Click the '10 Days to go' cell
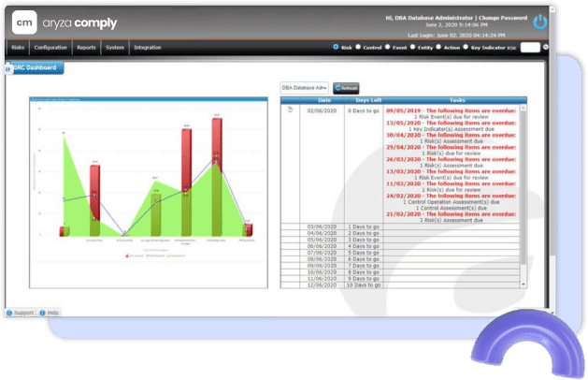588x380 pixels. tap(364, 285)
